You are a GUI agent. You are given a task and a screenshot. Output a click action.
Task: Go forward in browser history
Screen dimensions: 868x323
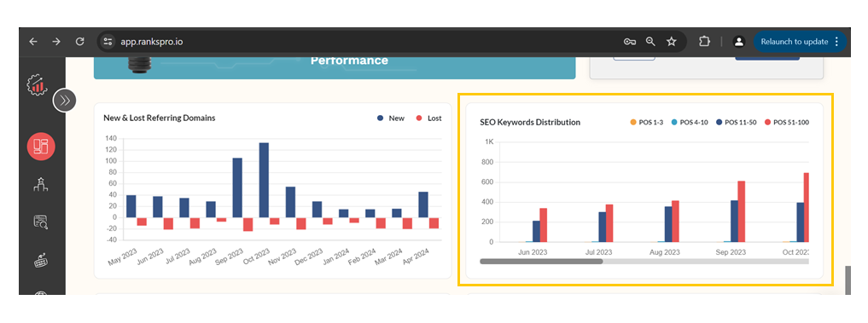coord(56,42)
